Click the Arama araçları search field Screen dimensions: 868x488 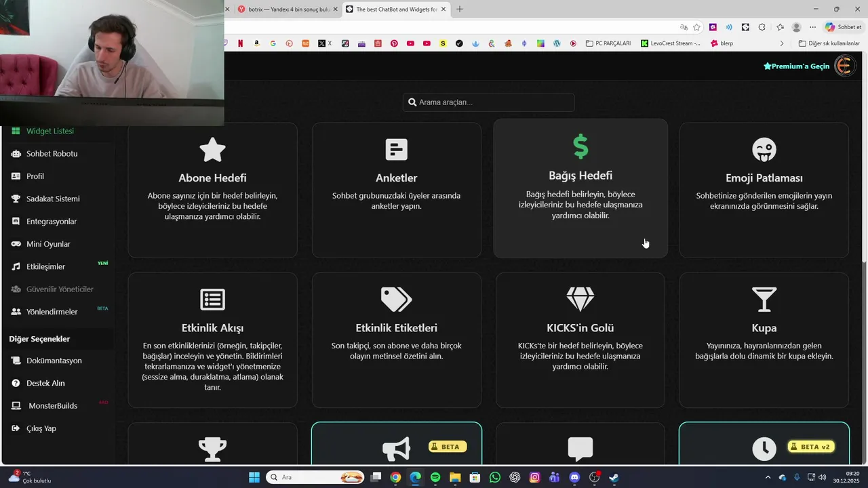tap(488, 102)
